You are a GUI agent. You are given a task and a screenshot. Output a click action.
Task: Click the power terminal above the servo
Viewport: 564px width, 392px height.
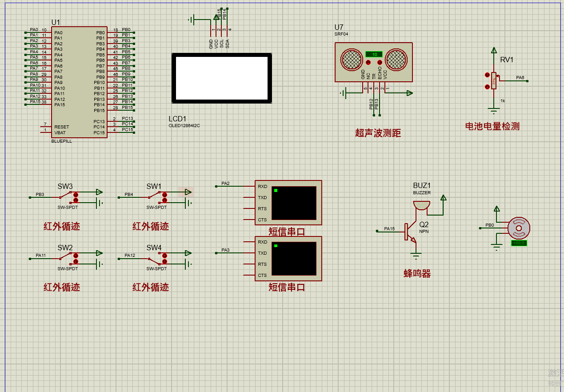click(496, 209)
